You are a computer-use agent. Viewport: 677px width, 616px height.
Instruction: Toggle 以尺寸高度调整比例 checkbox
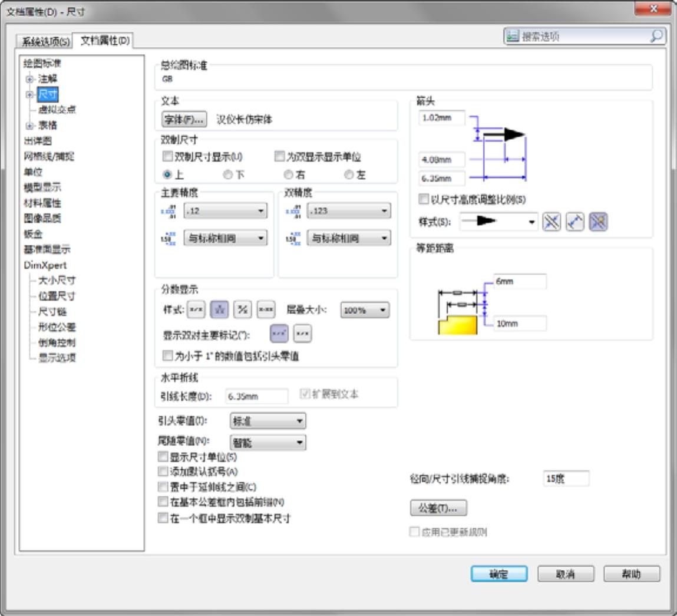424,199
